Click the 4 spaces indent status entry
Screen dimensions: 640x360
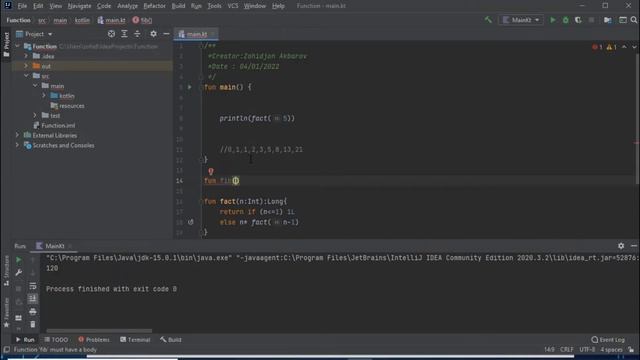click(x=611, y=350)
